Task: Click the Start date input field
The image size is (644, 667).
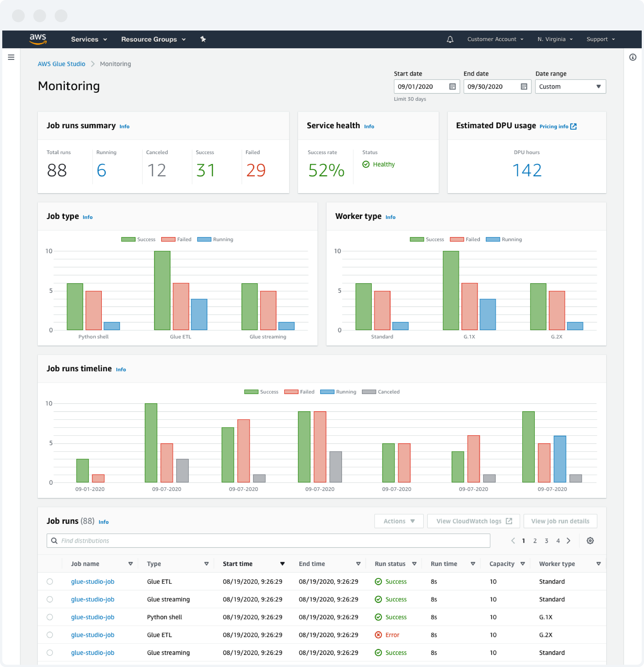Action: [x=427, y=87]
